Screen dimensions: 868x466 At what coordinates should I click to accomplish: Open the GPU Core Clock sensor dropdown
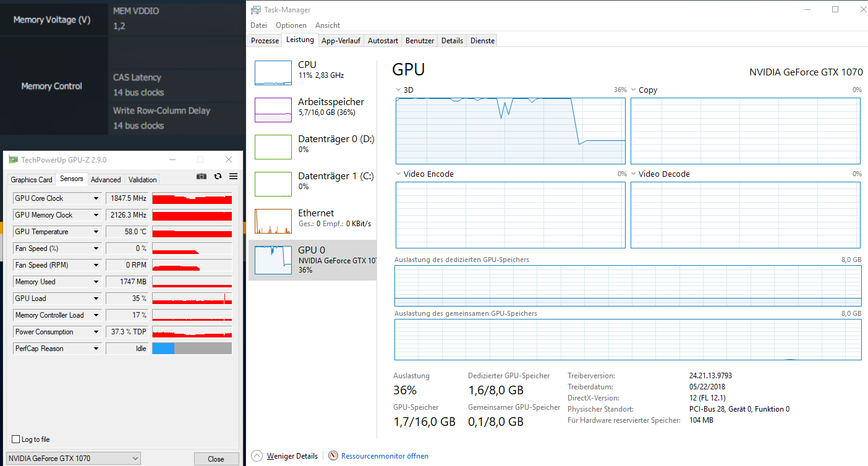coord(96,198)
